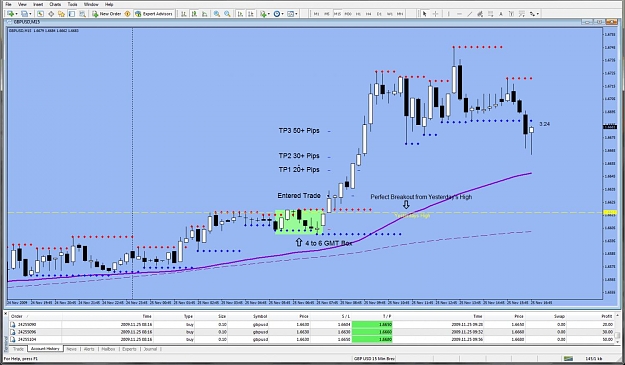Select the M15 timeframe button
The width and height of the screenshot is (625, 365).
(x=338, y=14)
